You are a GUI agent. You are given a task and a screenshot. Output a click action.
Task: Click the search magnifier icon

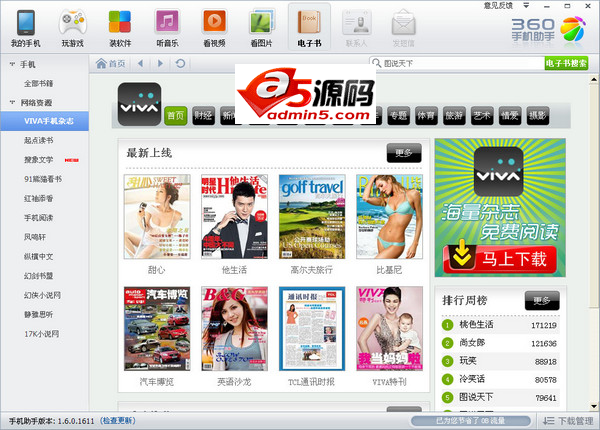pyautogui.click(x=377, y=63)
